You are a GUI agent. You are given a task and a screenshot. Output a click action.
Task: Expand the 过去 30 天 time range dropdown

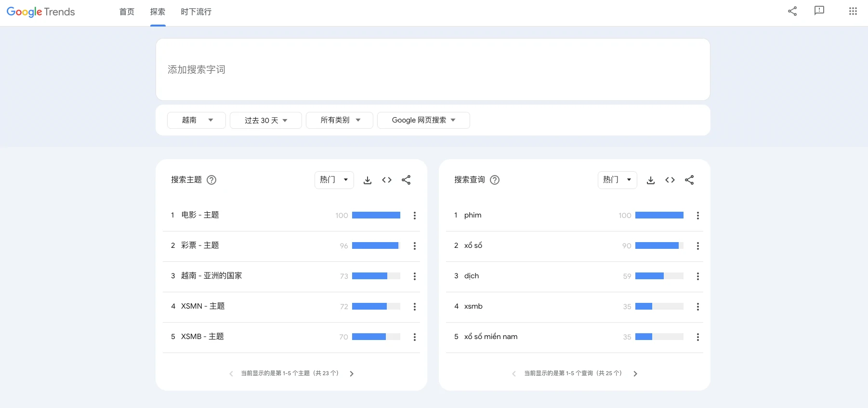click(x=266, y=120)
